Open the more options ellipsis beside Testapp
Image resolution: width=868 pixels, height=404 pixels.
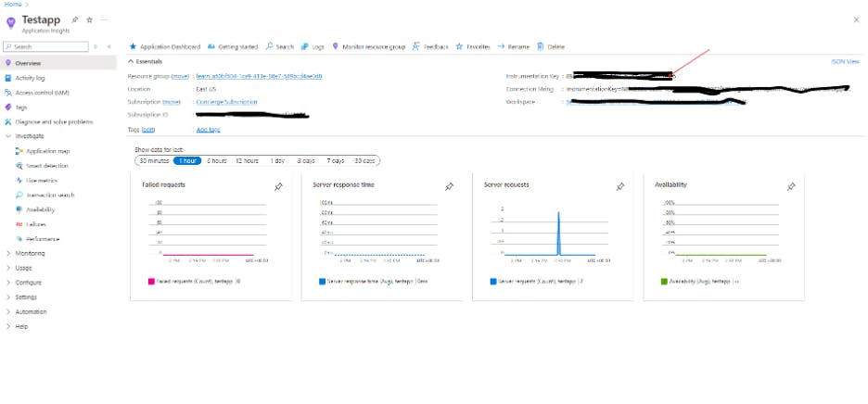point(104,20)
